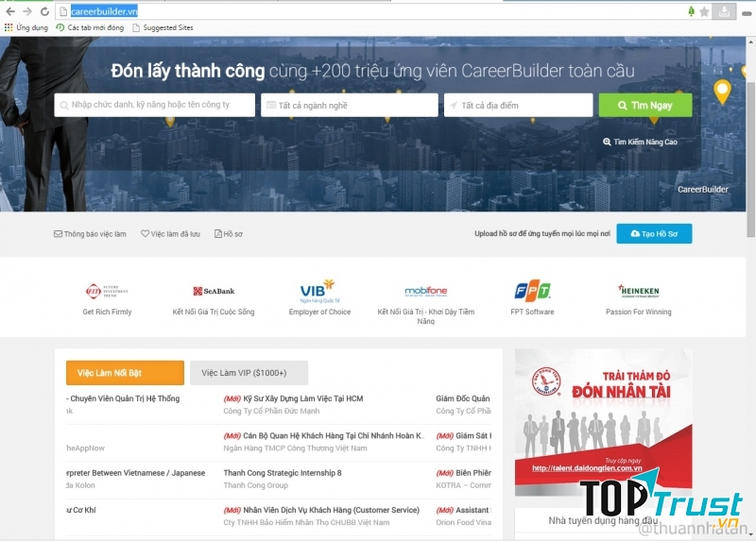The image size is (756, 541).
Task: Open the Tất cả địa điểm dropdown
Action: pyautogui.click(x=518, y=105)
